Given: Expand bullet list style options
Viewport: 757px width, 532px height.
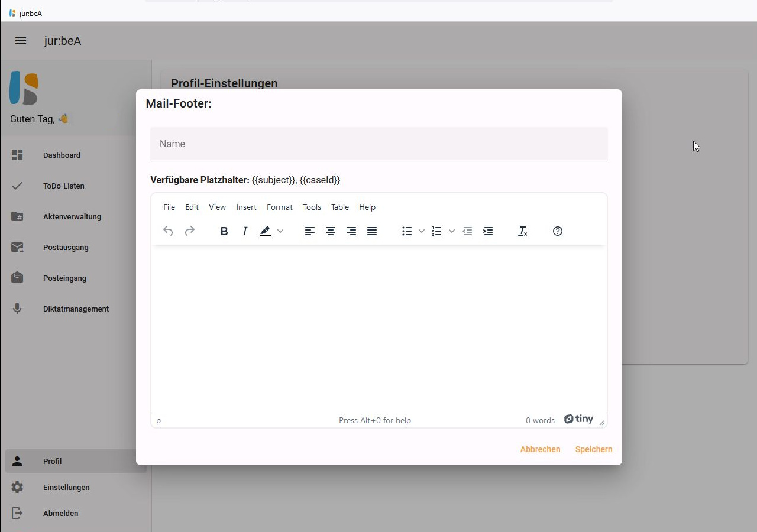Looking at the screenshot, I should (x=422, y=231).
